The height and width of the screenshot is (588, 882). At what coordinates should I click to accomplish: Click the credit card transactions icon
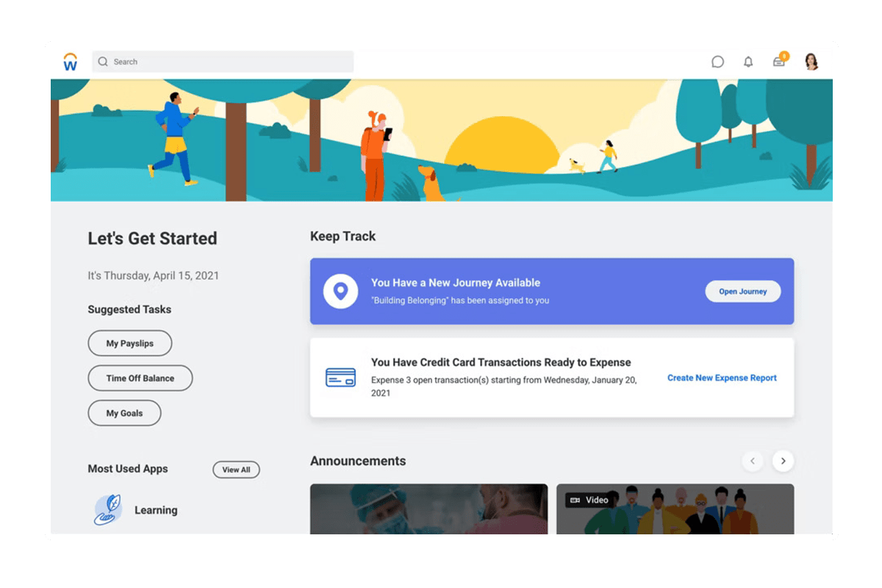pyautogui.click(x=340, y=378)
